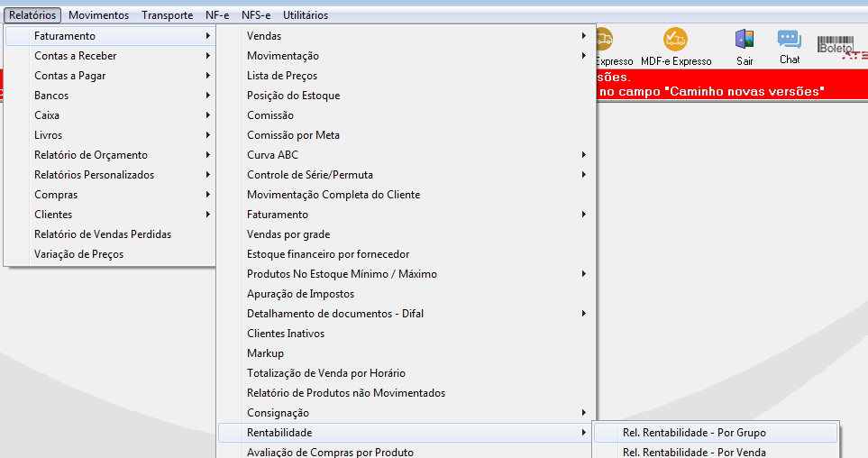Click the Sair door icon
This screenshot has width=868, height=458.
click(x=745, y=40)
